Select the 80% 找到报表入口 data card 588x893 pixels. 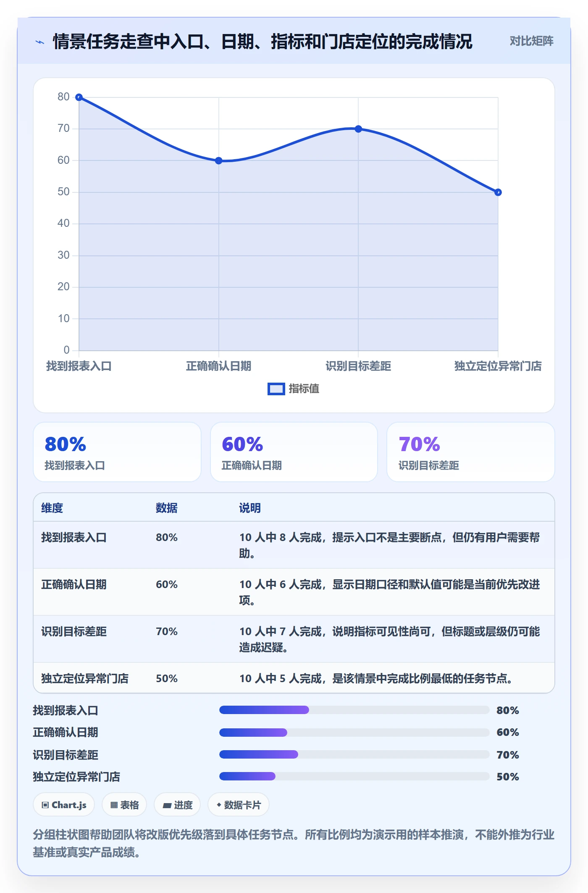click(117, 452)
